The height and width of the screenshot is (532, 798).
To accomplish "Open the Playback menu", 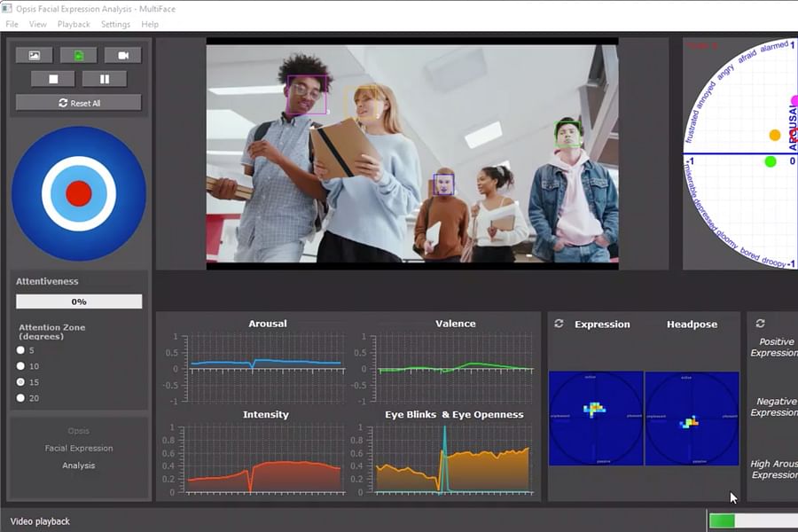I will [x=74, y=24].
